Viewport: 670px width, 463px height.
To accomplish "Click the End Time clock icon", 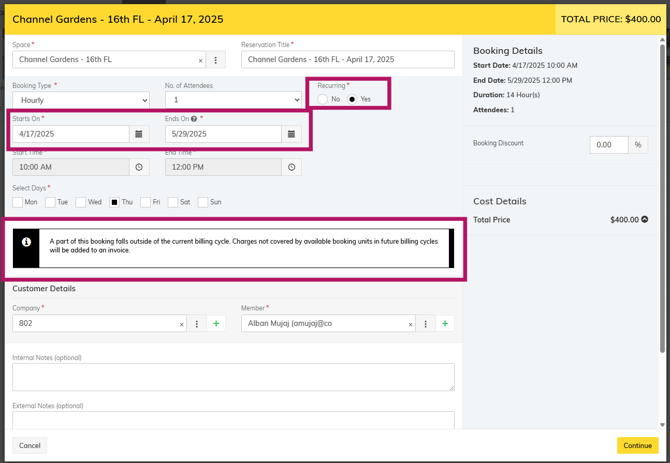I will click(x=291, y=167).
